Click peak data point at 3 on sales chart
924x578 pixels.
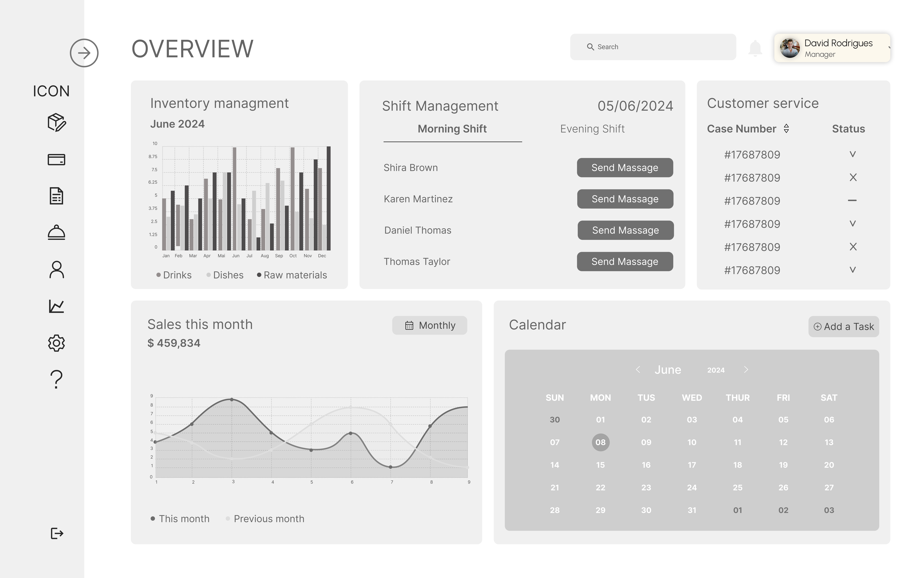(232, 399)
